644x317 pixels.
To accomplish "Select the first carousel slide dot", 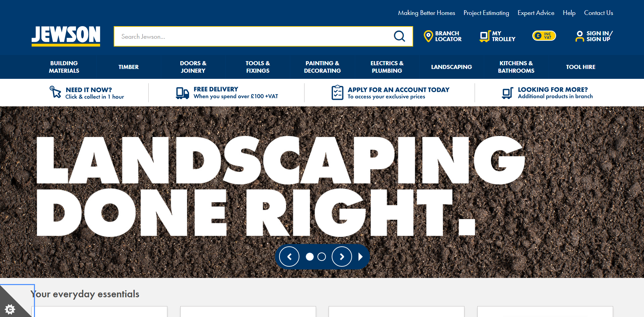I will pyautogui.click(x=310, y=257).
